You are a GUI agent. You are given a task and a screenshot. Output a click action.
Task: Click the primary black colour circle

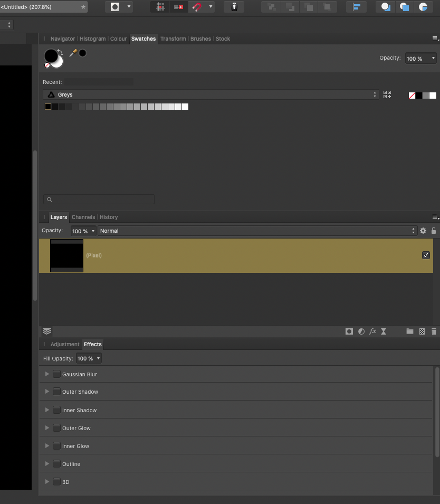pyautogui.click(x=51, y=55)
